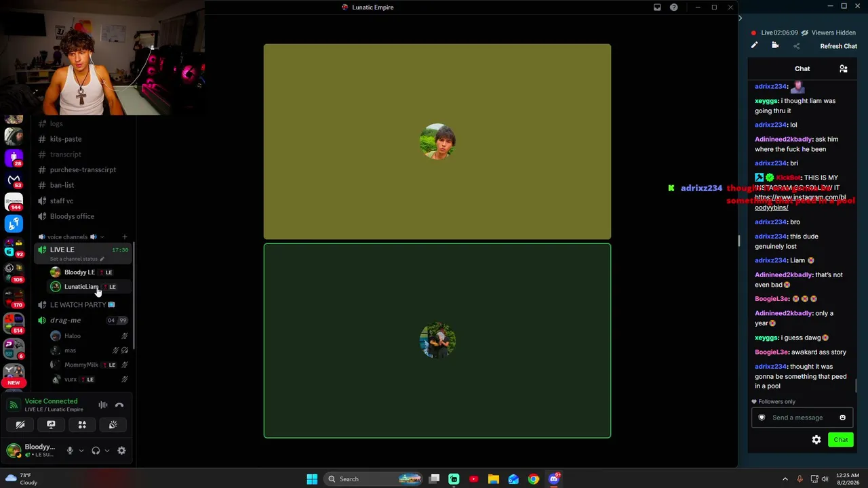
Task: Collapse the voice channels category
Action: coord(67,237)
